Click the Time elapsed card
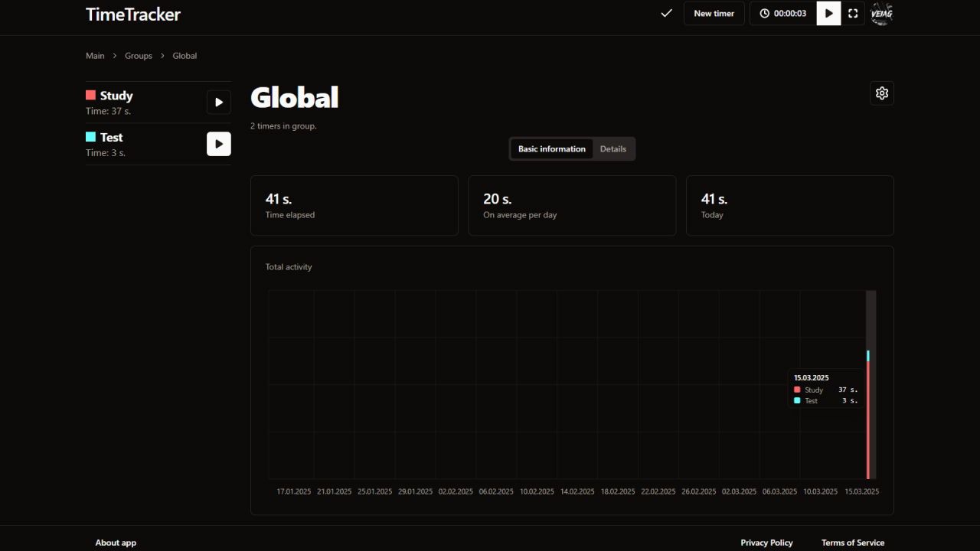 pyautogui.click(x=354, y=206)
